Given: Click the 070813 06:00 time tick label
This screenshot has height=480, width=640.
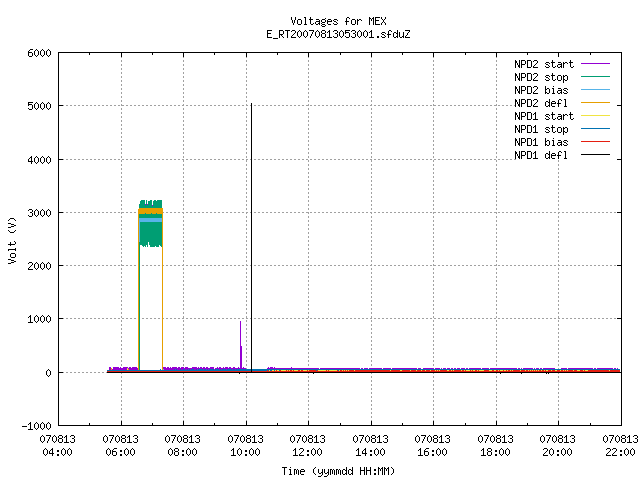Looking at the screenshot, I should (x=120, y=445).
